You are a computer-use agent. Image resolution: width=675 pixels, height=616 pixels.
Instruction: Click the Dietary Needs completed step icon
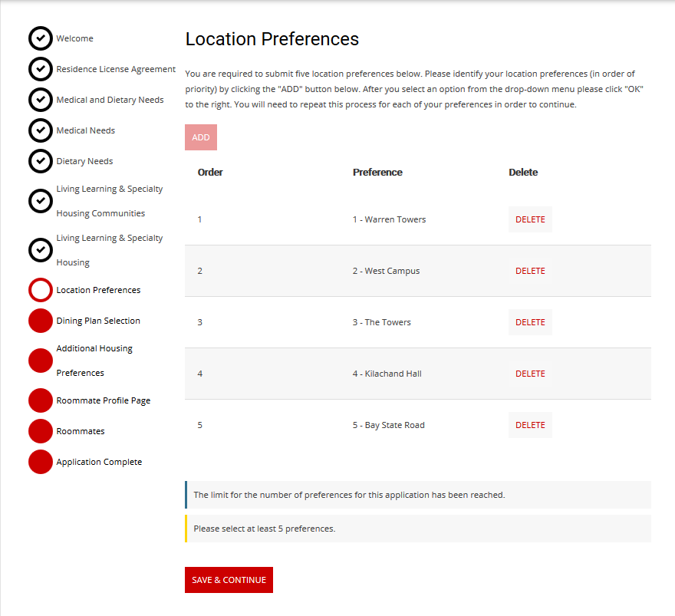click(41, 161)
